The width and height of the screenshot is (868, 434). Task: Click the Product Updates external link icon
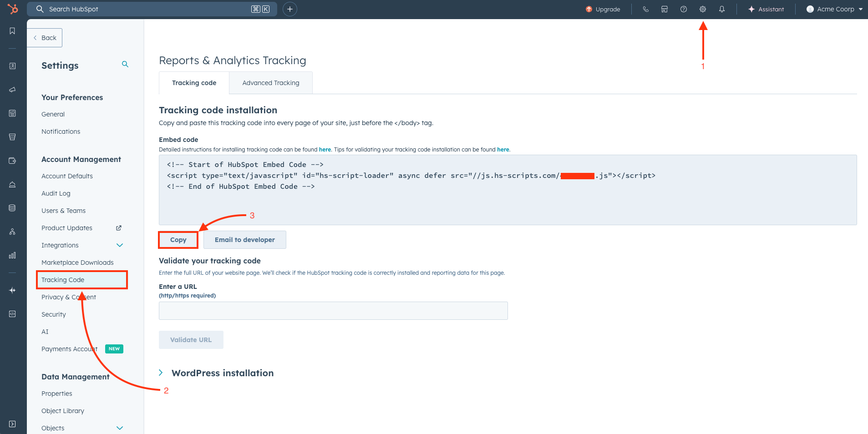pos(119,228)
